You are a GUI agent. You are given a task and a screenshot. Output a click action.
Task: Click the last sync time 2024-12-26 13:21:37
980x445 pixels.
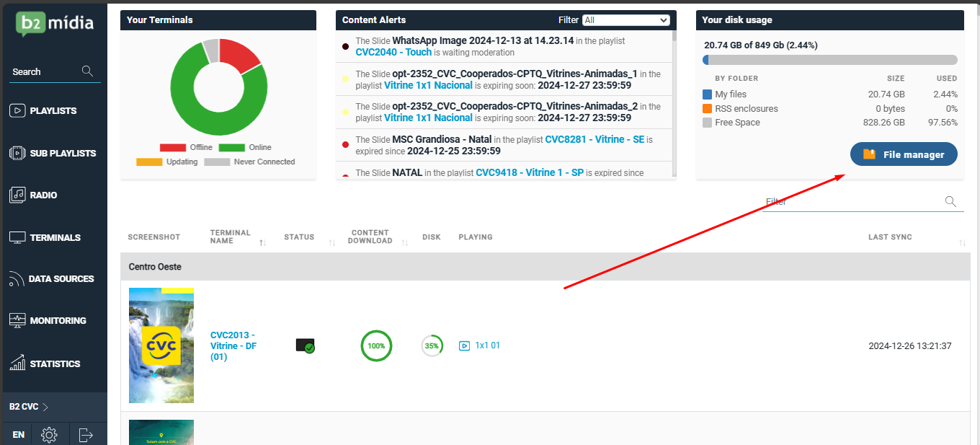point(910,346)
